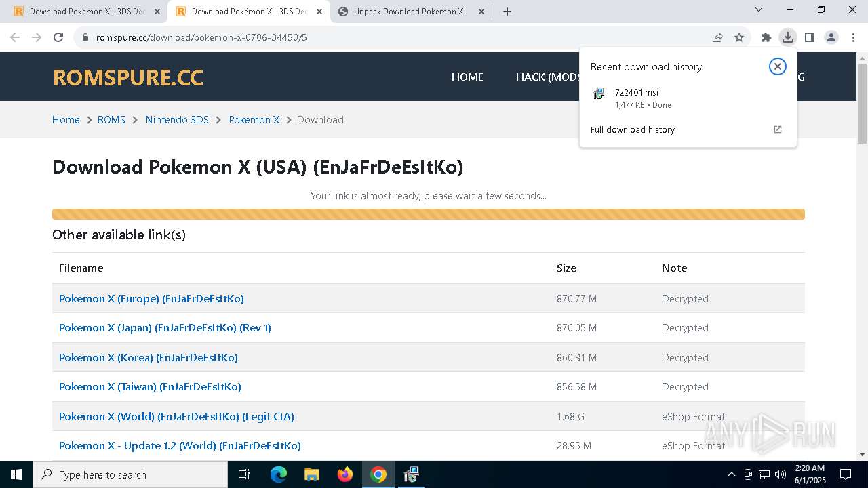Open the Chrome three-dot menu
This screenshot has height=488, width=868.
coord(853,37)
